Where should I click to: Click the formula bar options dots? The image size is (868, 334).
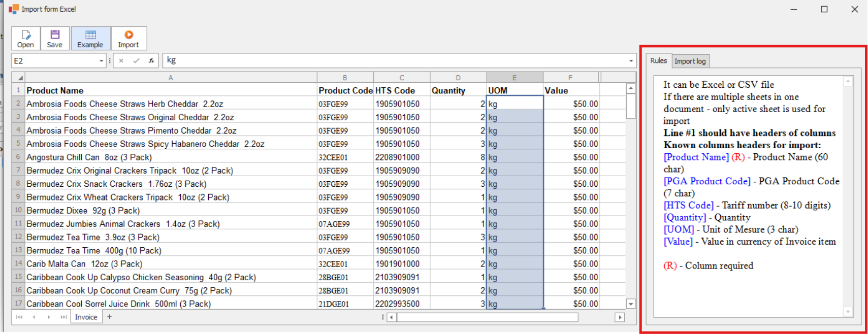click(109, 61)
